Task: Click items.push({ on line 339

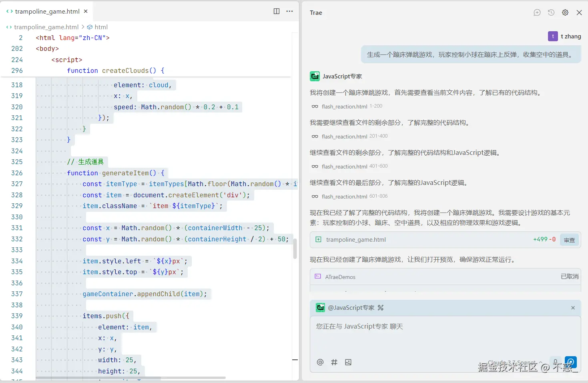Action: [x=106, y=316]
